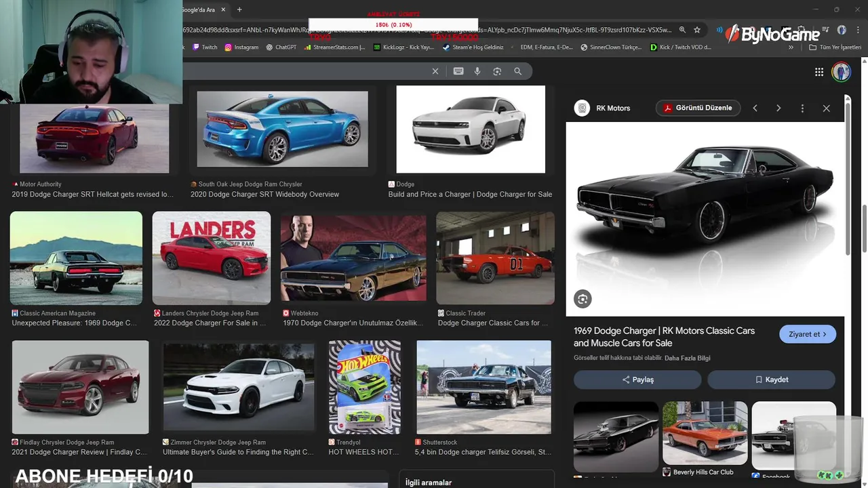This screenshot has height=488, width=868.
Task: Select the Webtekno 1970 Charger thumbnail
Action: pos(353,258)
